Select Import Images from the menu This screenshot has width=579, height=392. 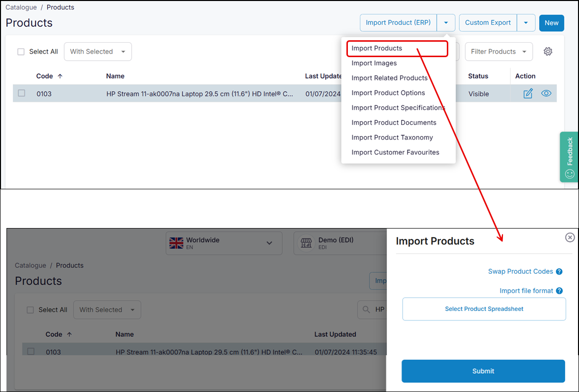click(x=374, y=63)
